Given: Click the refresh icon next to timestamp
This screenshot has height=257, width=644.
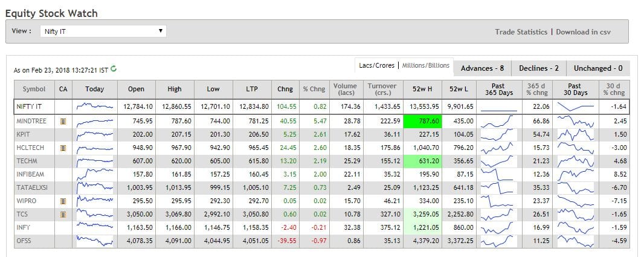Looking at the screenshot, I should point(114,70).
